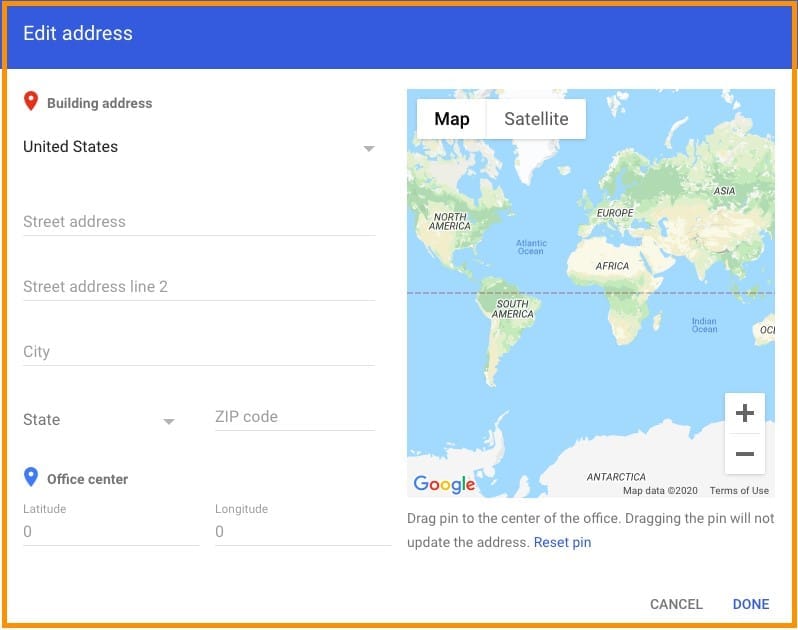Click the blue Office center pin icon

31,477
